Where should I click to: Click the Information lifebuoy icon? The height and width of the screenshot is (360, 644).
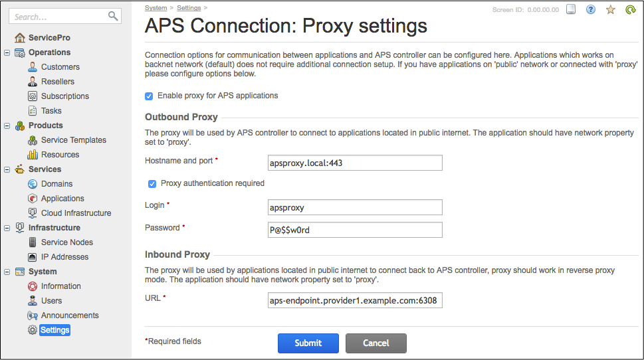[x=33, y=286]
